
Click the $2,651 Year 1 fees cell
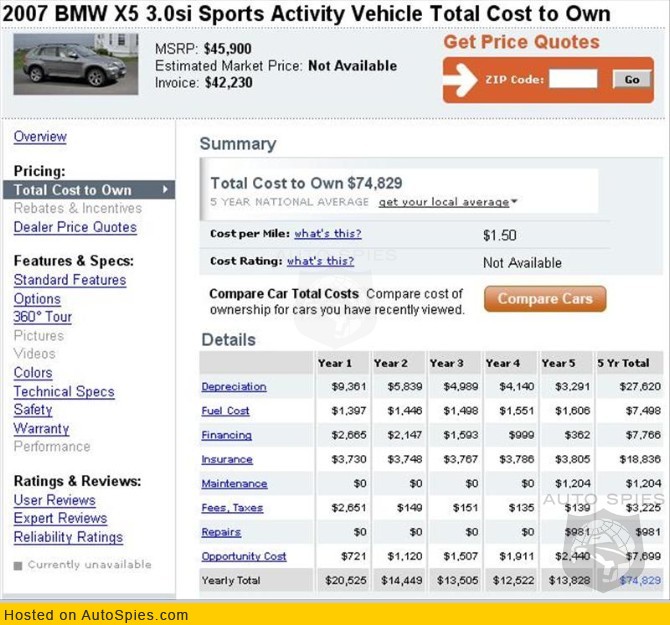click(x=349, y=508)
